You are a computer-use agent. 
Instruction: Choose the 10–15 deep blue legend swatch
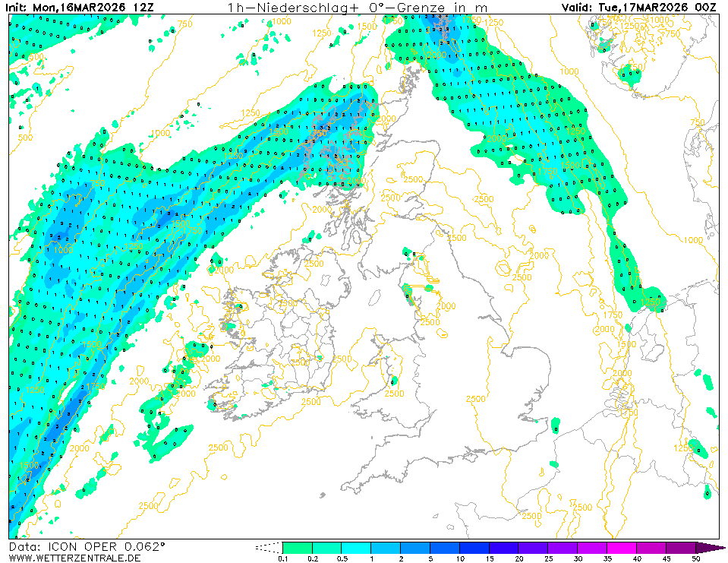(474, 547)
